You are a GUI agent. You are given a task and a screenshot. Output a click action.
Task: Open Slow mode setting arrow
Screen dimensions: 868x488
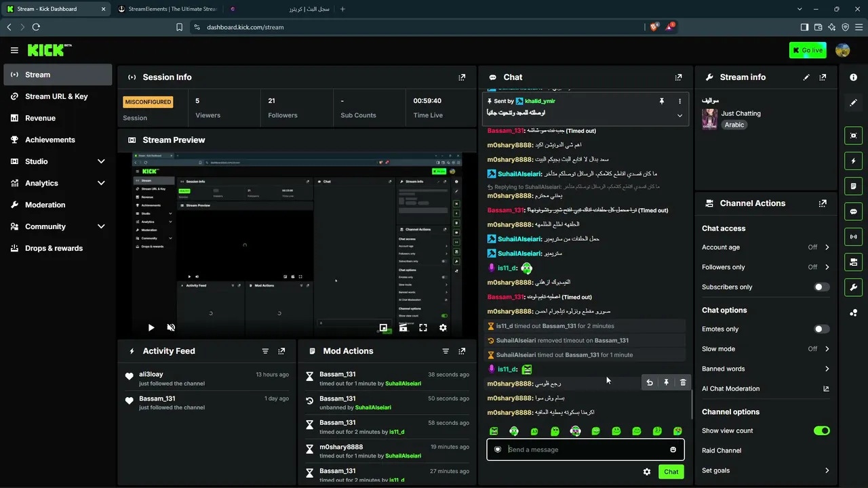pos(827,349)
